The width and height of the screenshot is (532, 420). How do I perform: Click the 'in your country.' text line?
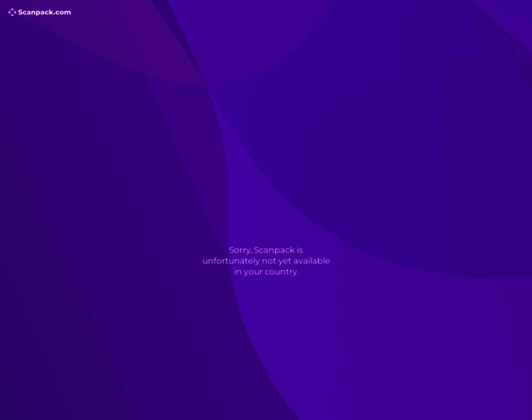coord(266,272)
